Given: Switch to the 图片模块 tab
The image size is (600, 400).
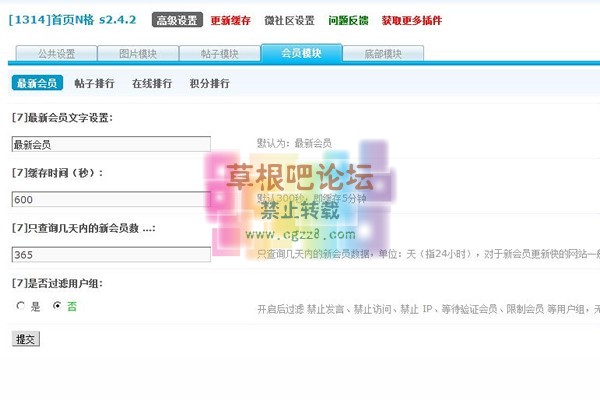Looking at the screenshot, I should (138, 54).
